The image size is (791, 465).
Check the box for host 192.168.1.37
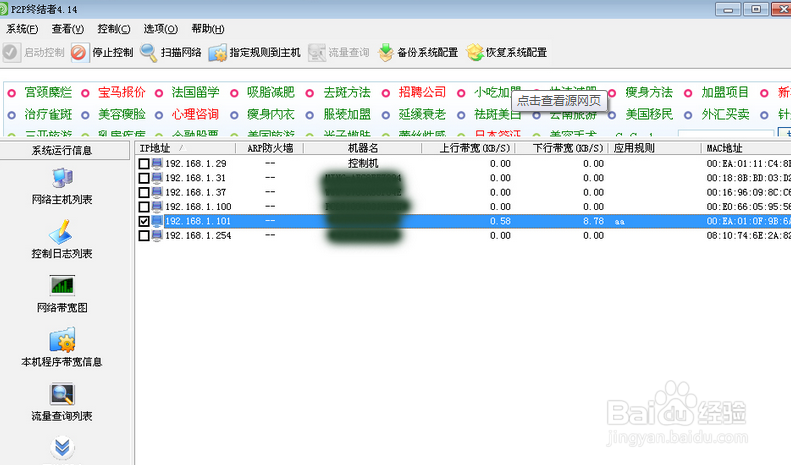tap(144, 193)
